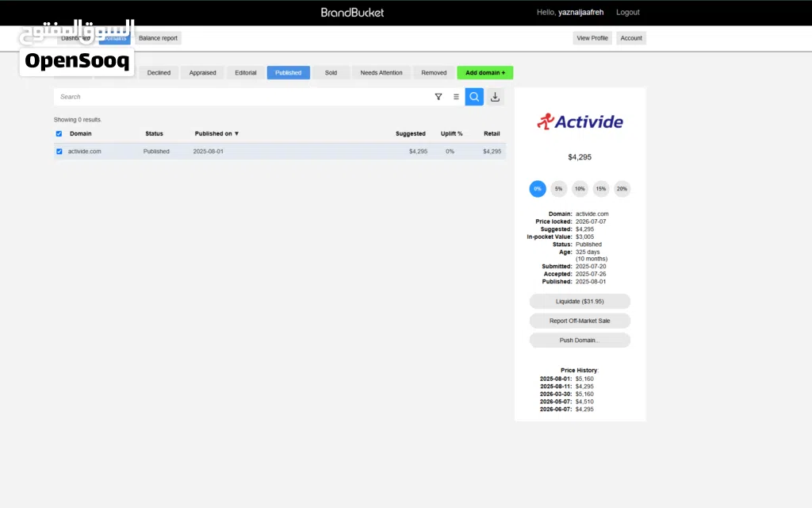Sort by Published on column arrow
Screen dimensions: 812x508
[x=236, y=133]
